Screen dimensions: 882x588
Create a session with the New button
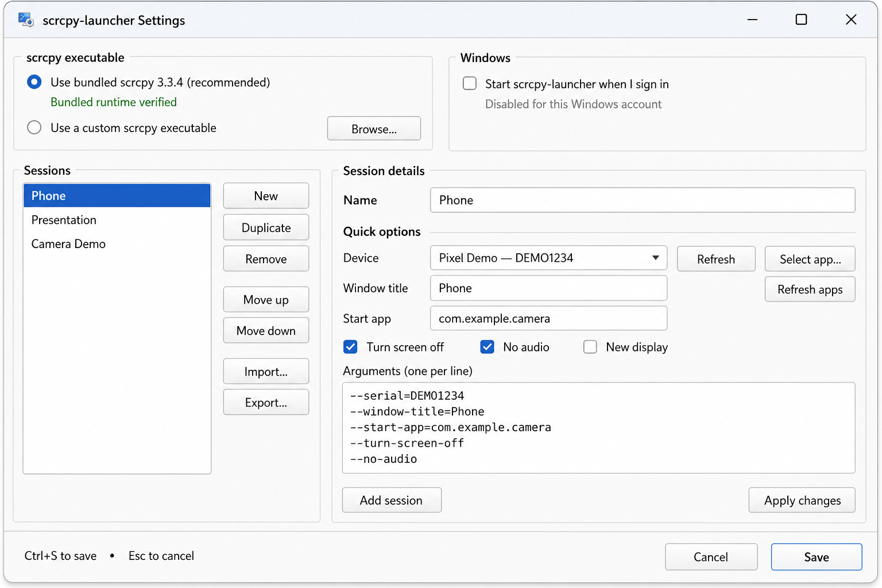click(x=266, y=196)
